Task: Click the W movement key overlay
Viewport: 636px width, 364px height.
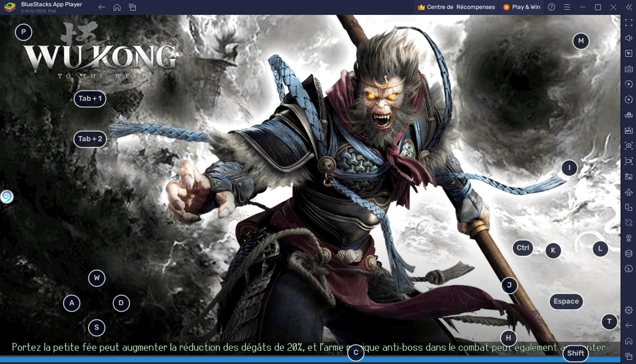Action: 97,278
